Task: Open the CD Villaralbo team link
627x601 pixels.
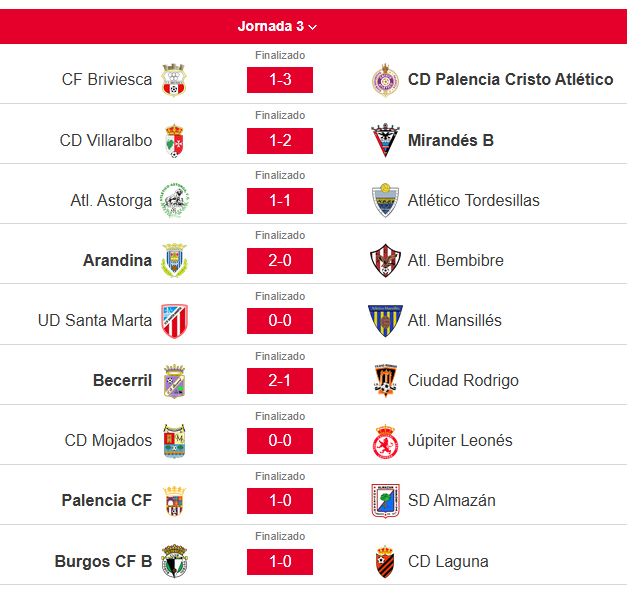Action: [106, 140]
